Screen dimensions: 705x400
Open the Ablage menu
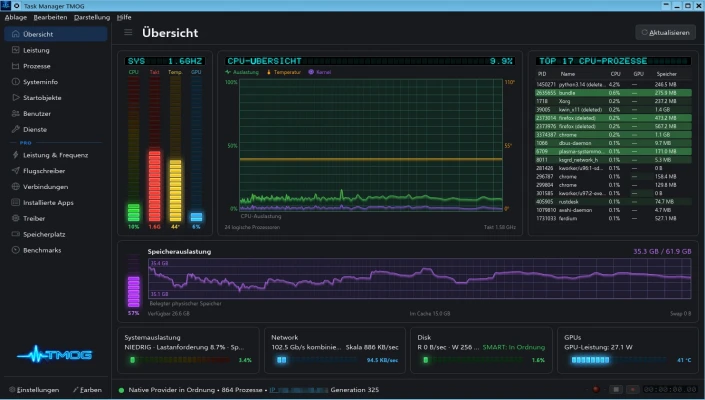pyautogui.click(x=16, y=17)
